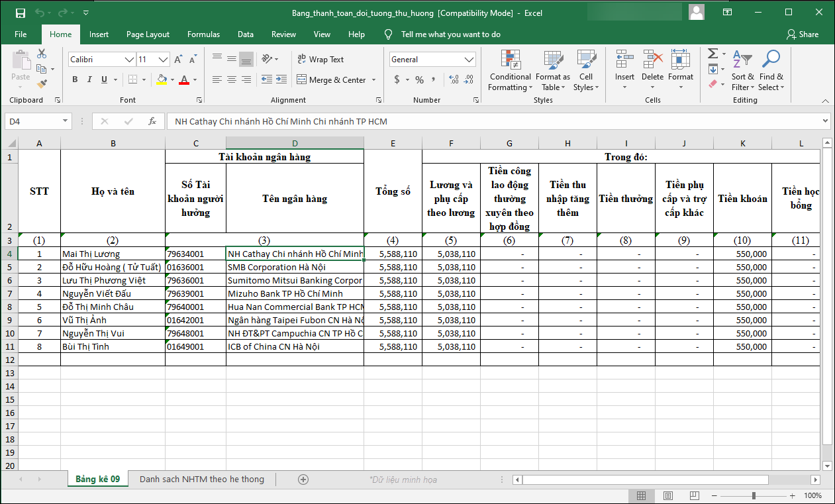Apply the Accounting Number Format dollar icon
Viewport: 835px width, 504px height.
coord(397,79)
